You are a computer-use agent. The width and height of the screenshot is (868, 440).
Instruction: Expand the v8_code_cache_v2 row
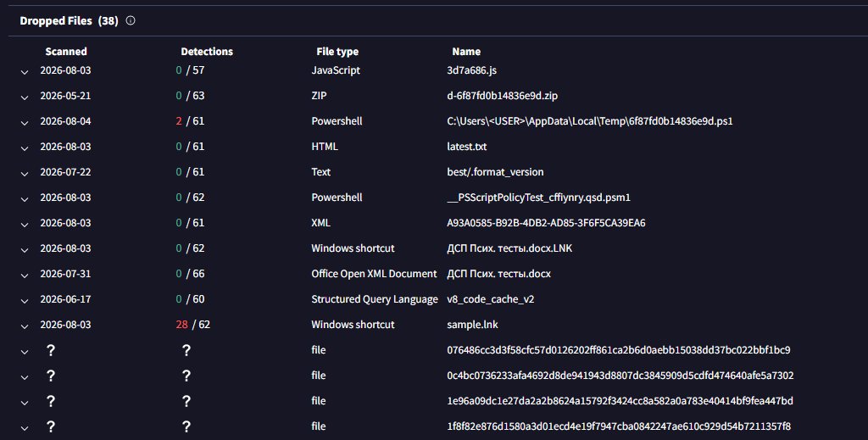25,301
